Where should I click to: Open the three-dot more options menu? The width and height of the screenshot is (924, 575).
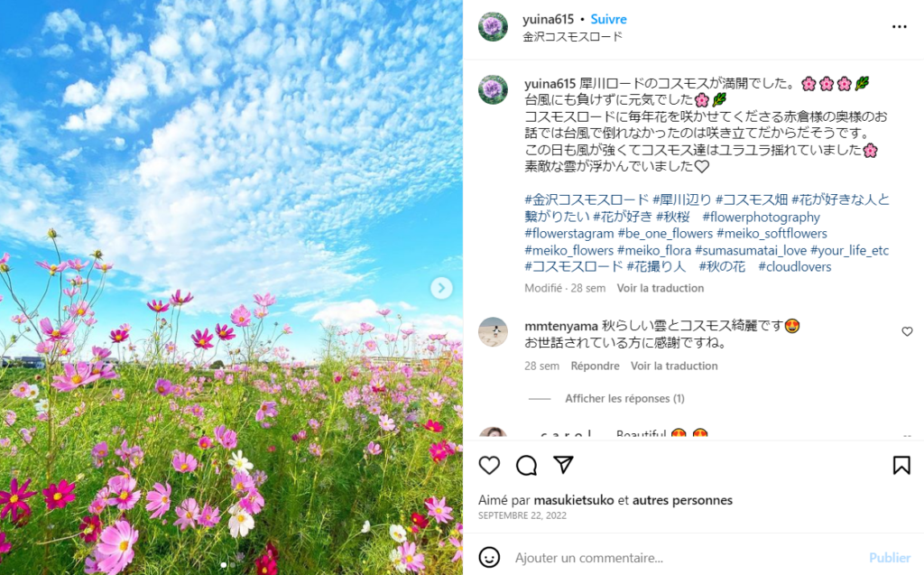click(x=900, y=26)
